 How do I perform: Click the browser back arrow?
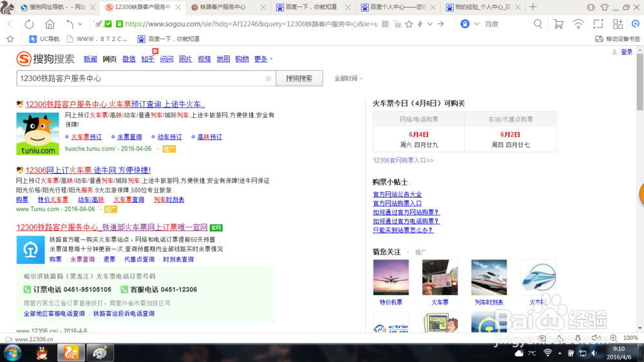tap(11, 24)
